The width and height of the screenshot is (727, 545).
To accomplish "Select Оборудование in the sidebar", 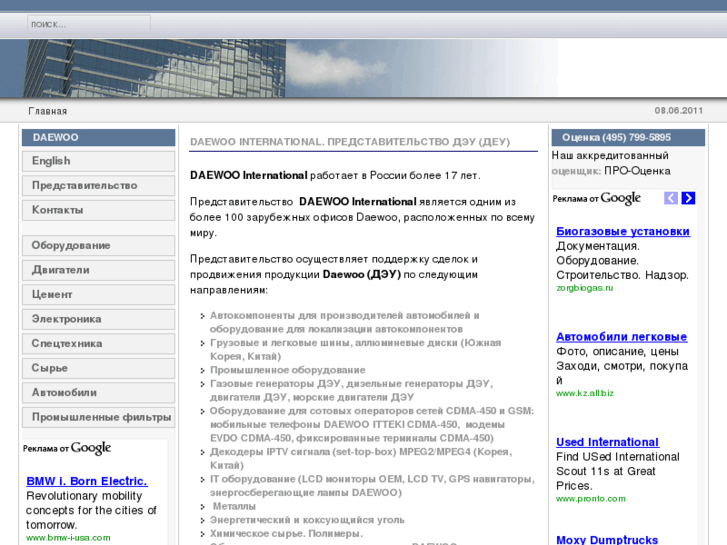I will [x=98, y=245].
